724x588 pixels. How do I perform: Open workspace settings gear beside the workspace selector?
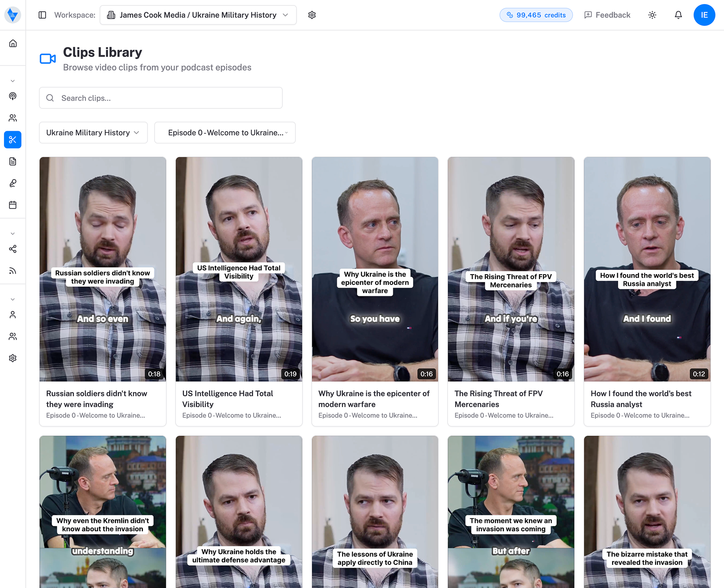312,15
